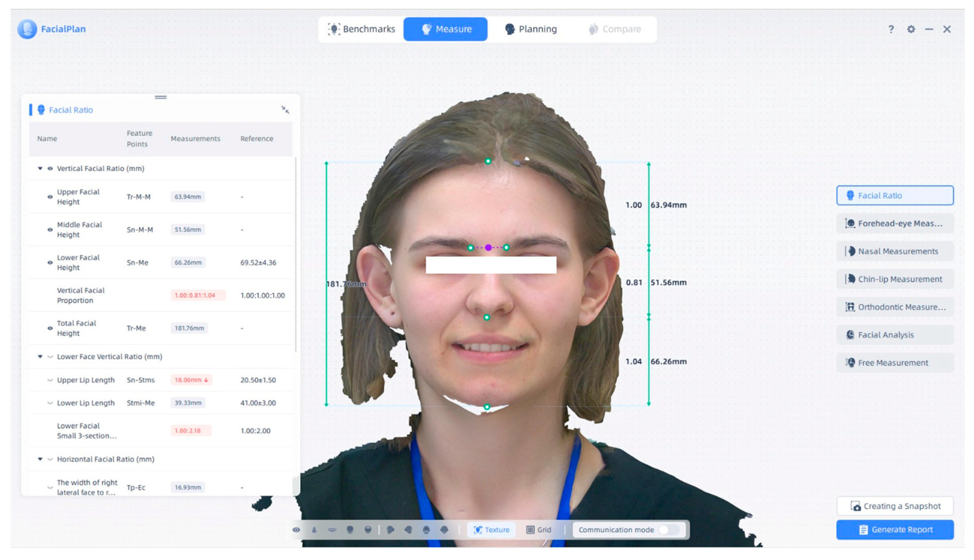This screenshot has height=560, width=974.
Task: Switch to the Planning tab
Action: point(531,29)
